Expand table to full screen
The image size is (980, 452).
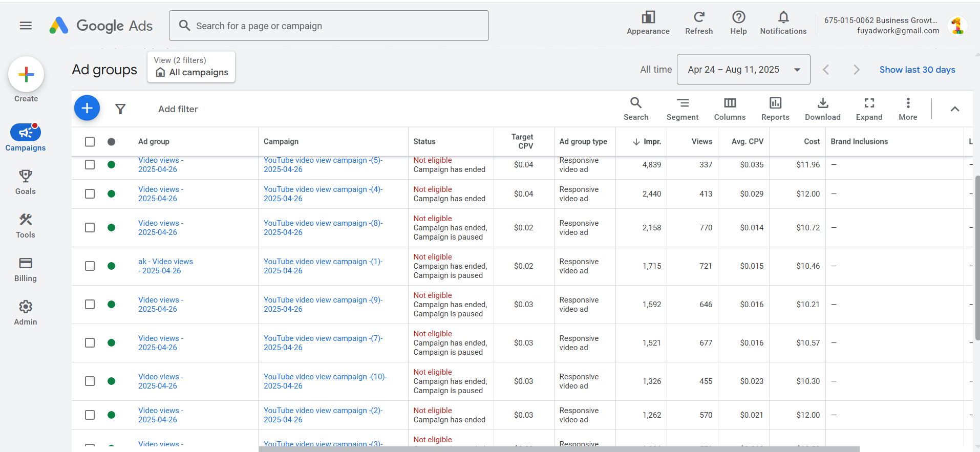click(869, 103)
